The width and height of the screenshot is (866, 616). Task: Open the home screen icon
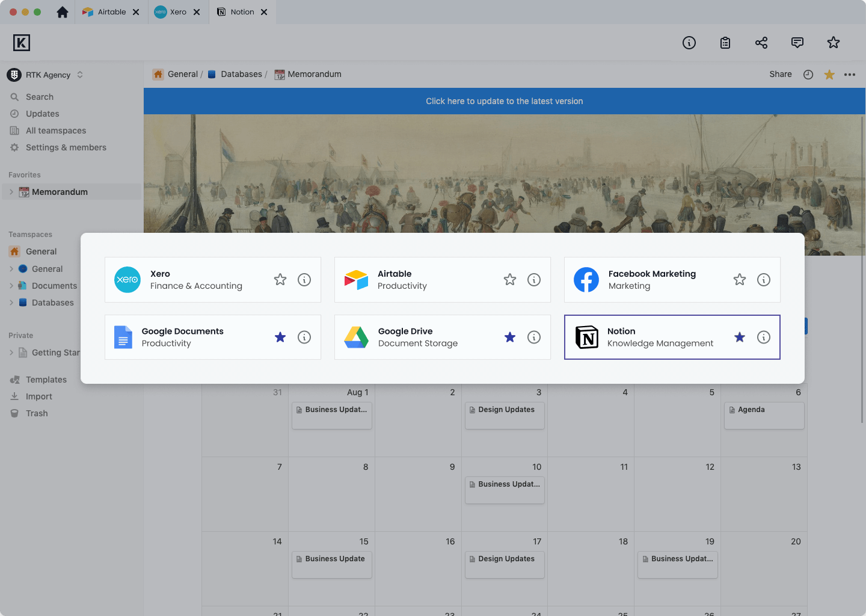[63, 12]
